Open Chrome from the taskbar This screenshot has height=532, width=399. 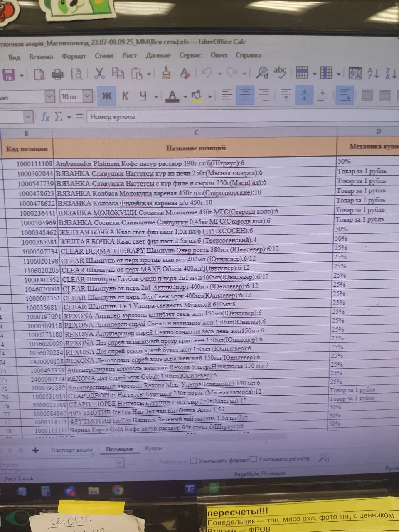(x=118, y=490)
